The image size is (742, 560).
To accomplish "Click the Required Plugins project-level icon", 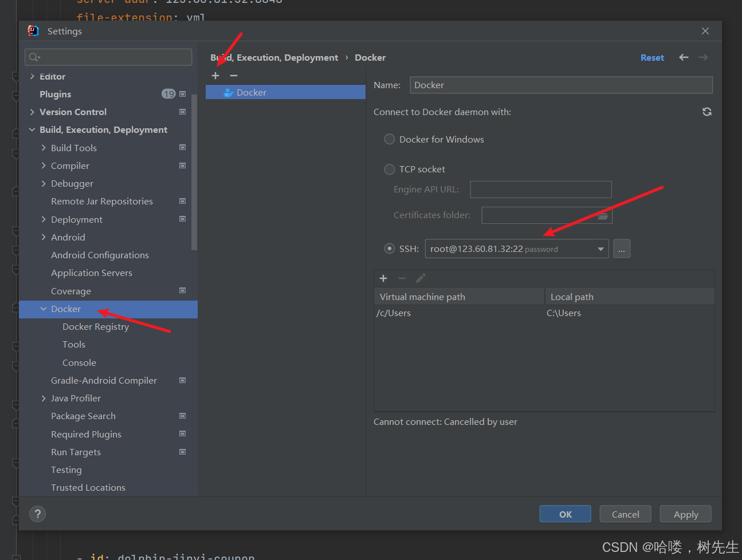I will 183,434.
